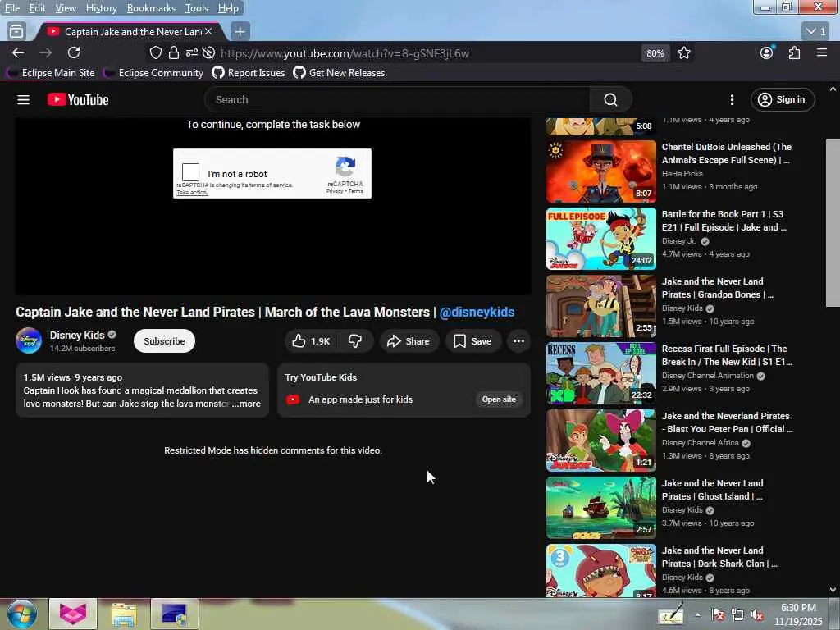Click in the YouTube Search field
Image resolution: width=840 pixels, height=630 pixels.
(398, 99)
